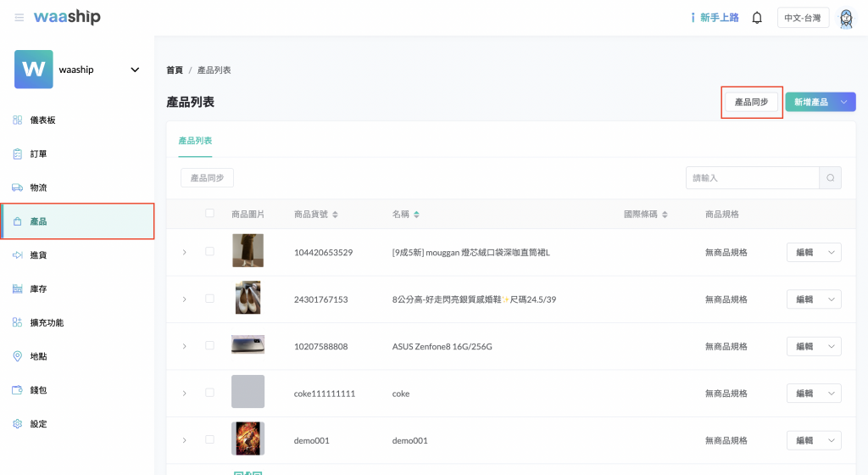
Task: Toggle the select-all checkbox in header
Action: (210, 214)
